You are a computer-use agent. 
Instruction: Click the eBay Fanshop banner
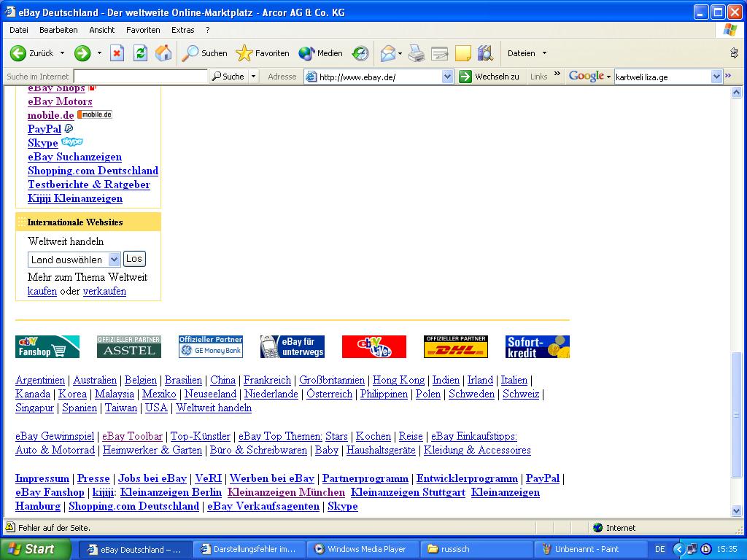tap(47, 346)
